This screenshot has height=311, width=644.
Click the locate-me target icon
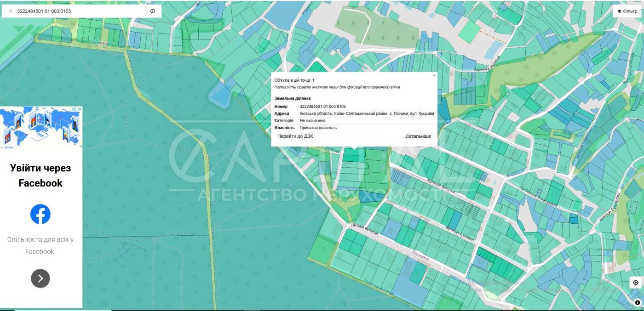pos(635,283)
